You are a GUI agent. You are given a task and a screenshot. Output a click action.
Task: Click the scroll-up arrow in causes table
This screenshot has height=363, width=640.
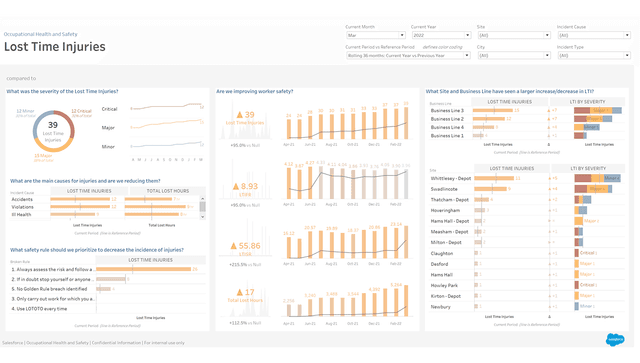click(x=202, y=198)
